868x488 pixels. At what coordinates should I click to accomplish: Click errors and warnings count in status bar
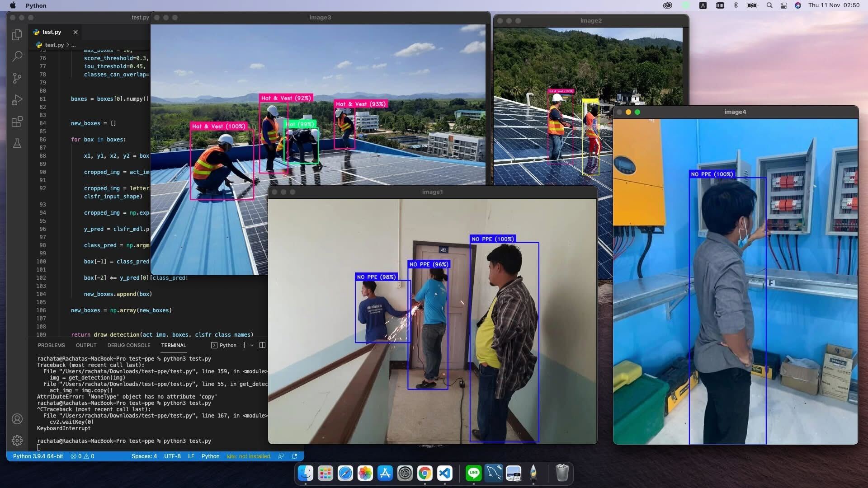coord(82,456)
